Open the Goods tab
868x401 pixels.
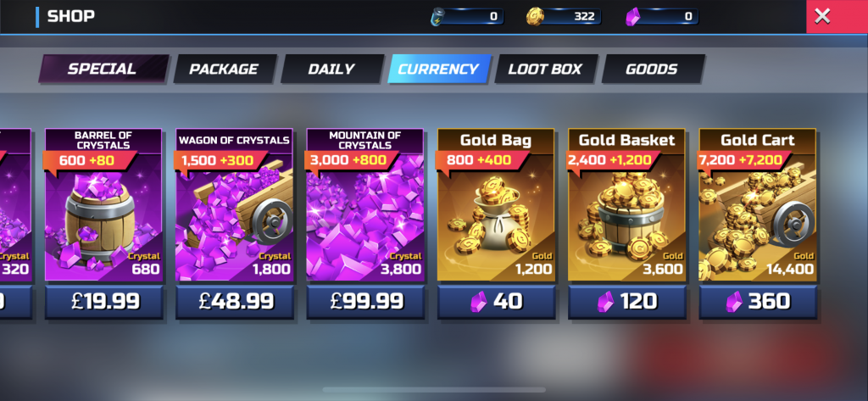652,70
